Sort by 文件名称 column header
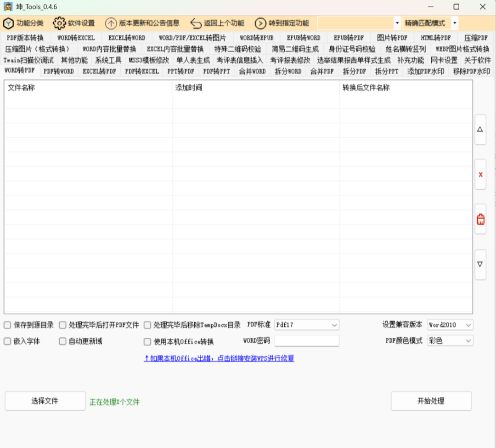This screenshot has width=496, height=448. pyautogui.click(x=88, y=88)
